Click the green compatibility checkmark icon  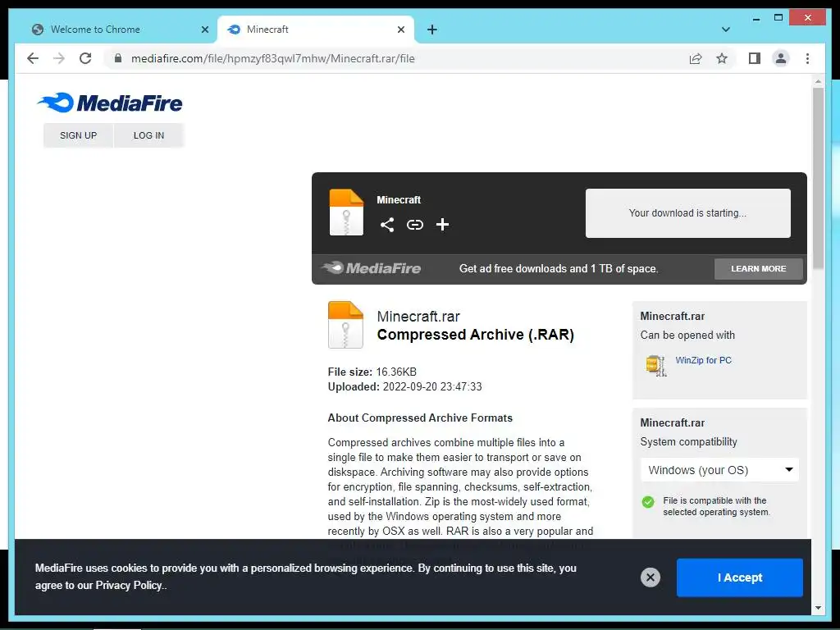(x=648, y=502)
